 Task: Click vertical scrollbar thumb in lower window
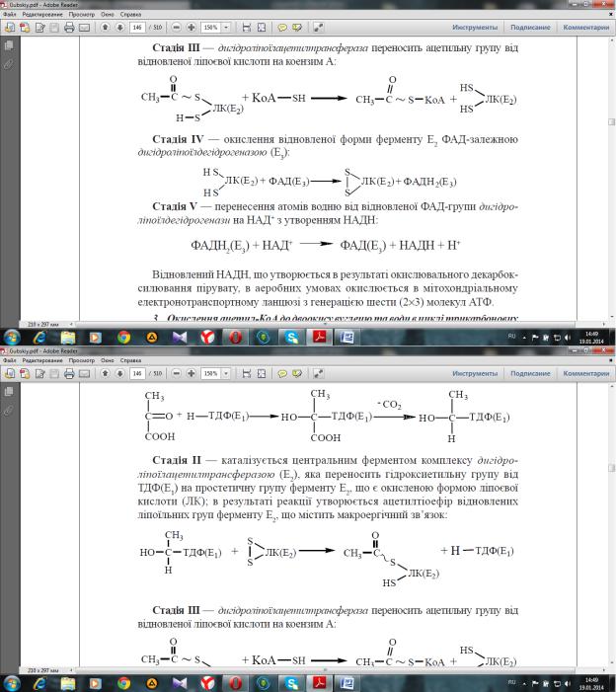[612, 467]
